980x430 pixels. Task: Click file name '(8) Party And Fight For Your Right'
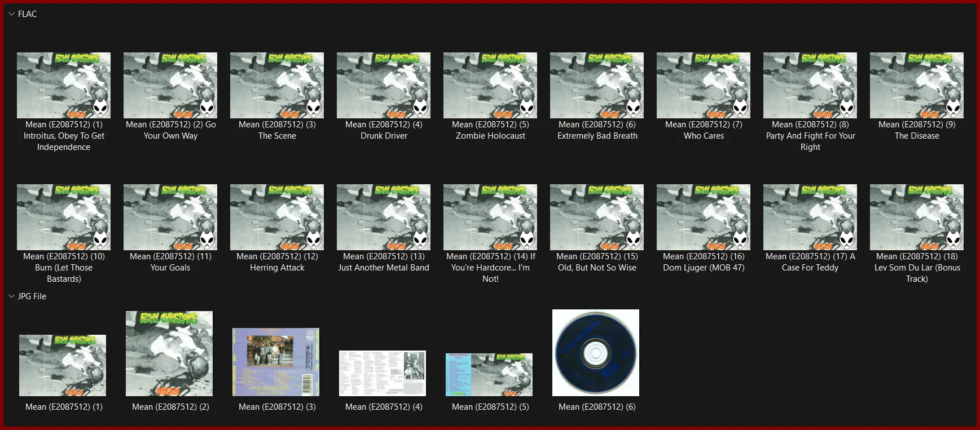[x=810, y=136]
